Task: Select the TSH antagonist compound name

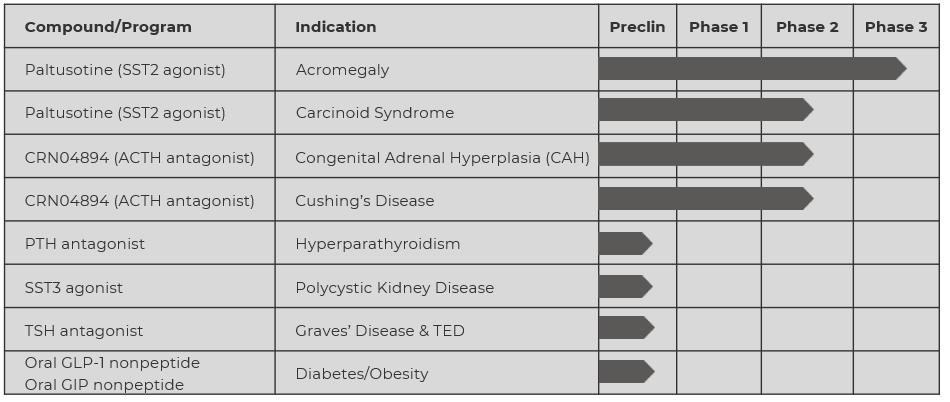Action: (x=84, y=331)
